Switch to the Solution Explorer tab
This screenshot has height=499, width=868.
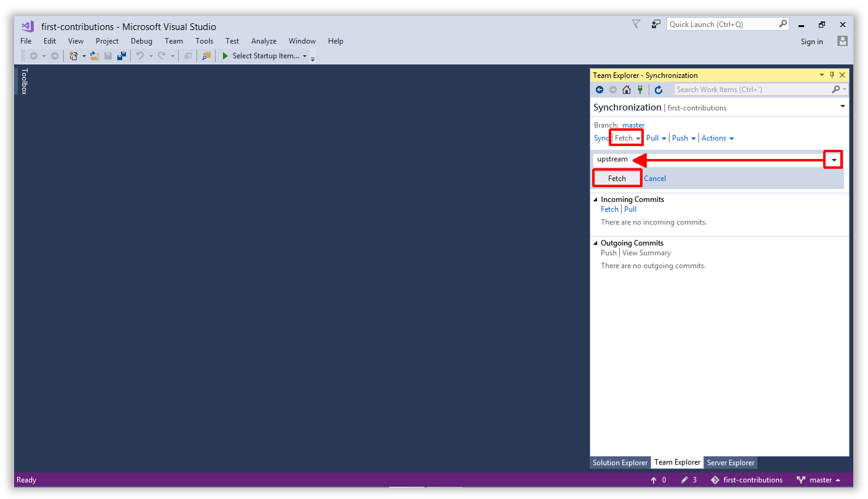620,463
